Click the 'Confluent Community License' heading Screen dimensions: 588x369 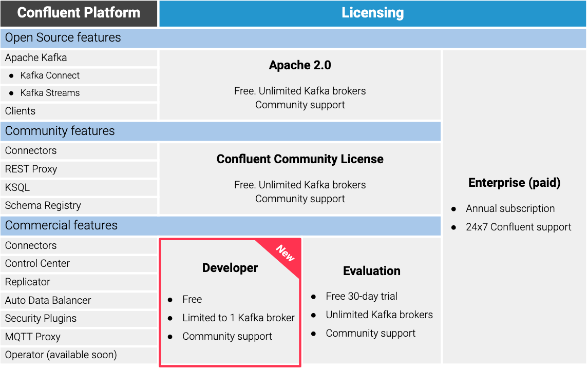pyautogui.click(x=300, y=159)
